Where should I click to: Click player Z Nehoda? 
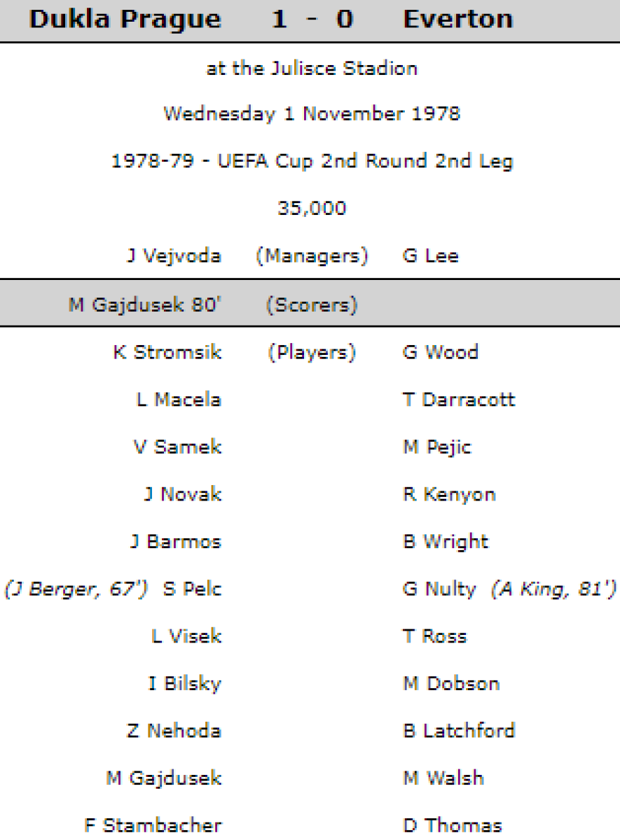174,731
